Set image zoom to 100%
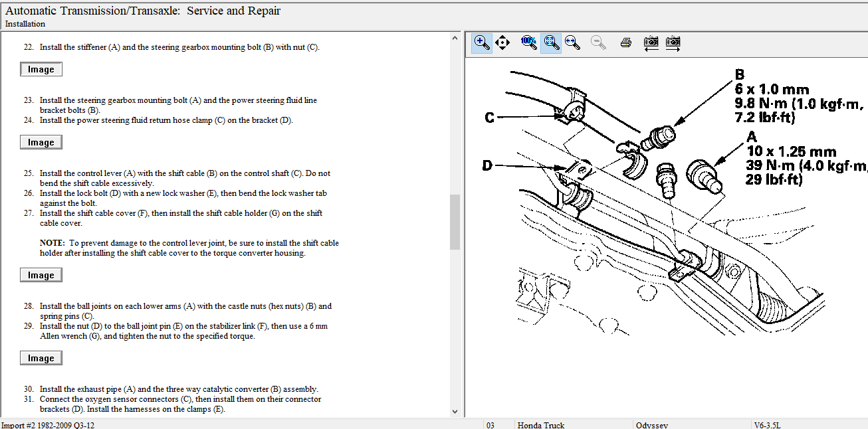 [x=529, y=43]
